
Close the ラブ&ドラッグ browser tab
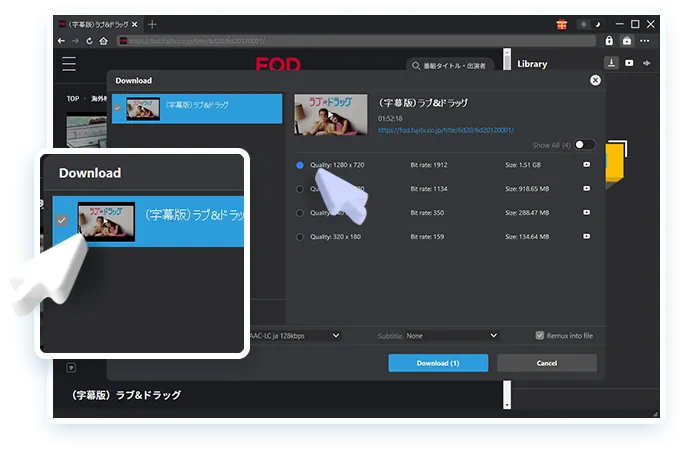pos(135,24)
